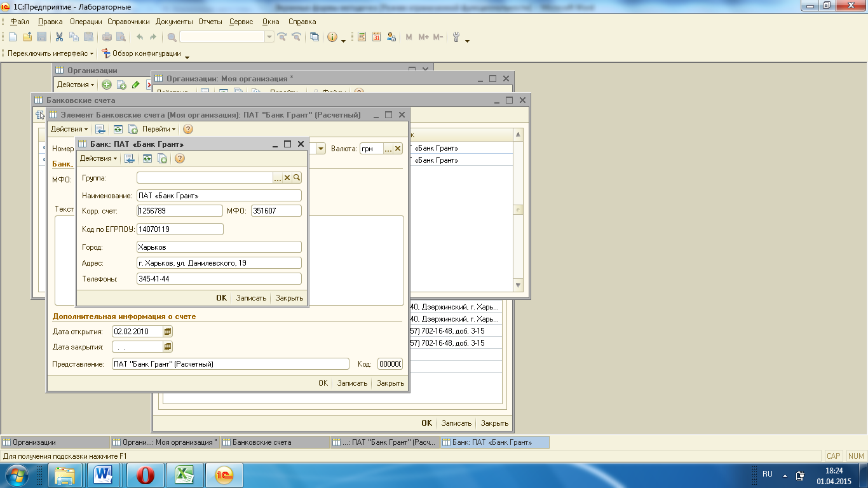Click Обзор конфигурации button
This screenshot has height=488, width=868.
click(x=141, y=53)
